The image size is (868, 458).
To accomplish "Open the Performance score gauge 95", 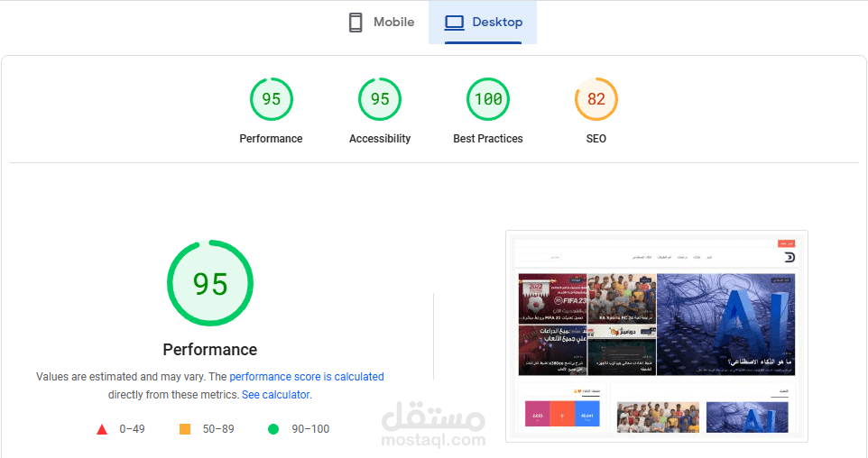I will (x=272, y=99).
